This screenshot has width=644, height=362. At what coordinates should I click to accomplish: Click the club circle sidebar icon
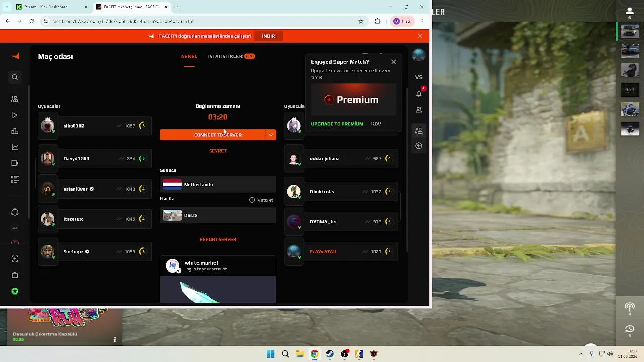pyautogui.click(x=15, y=212)
